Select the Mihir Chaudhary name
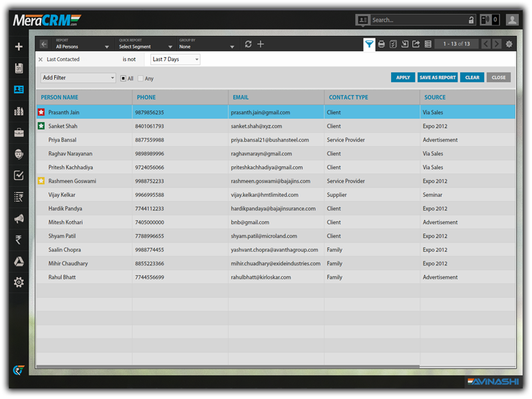This screenshot has height=399, width=532. click(68, 263)
